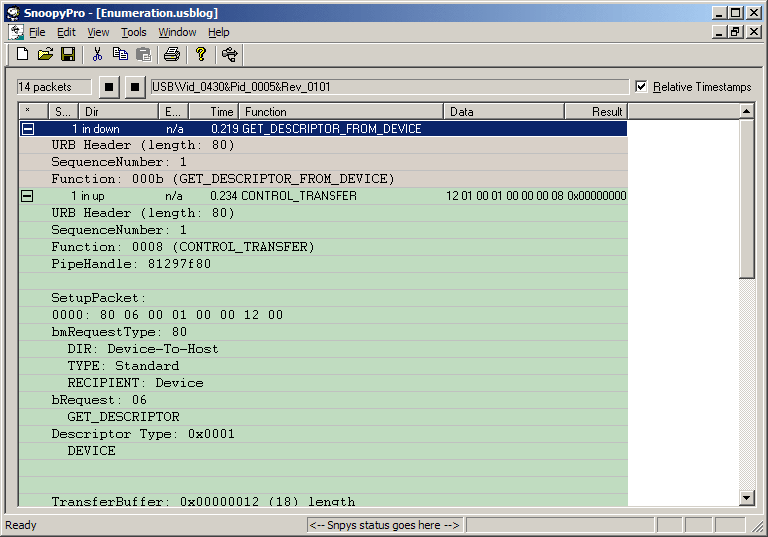Click the USB\Vid_0430&Pid_0005&Rev_0101 device field
Viewport: 768px width, 537px height.
point(389,87)
